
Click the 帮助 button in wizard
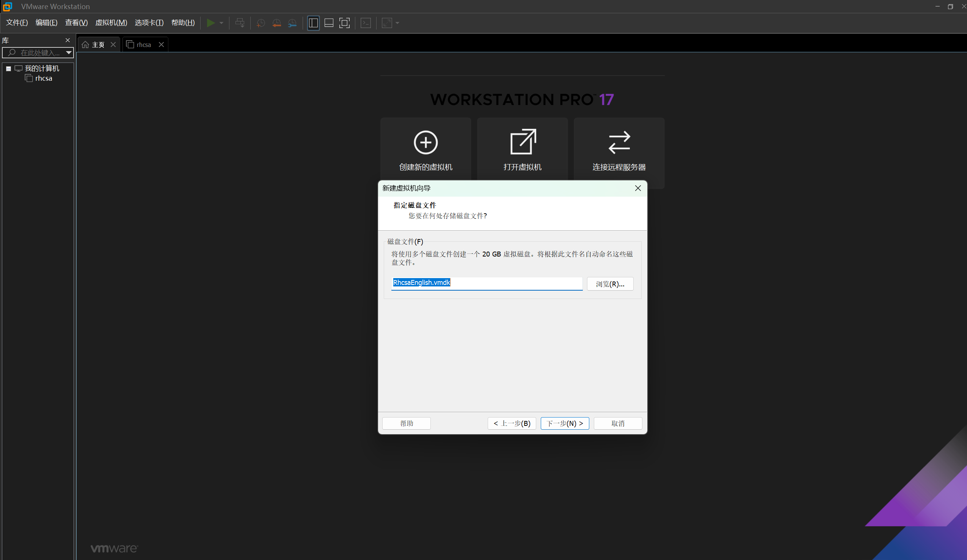(x=407, y=423)
